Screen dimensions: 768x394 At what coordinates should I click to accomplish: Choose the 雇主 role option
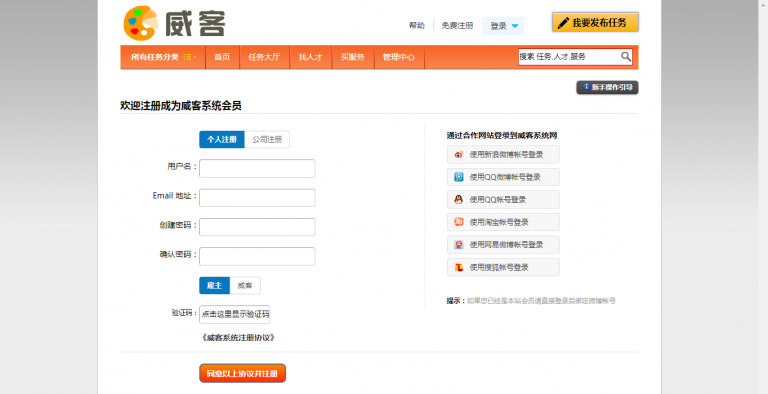pos(215,286)
